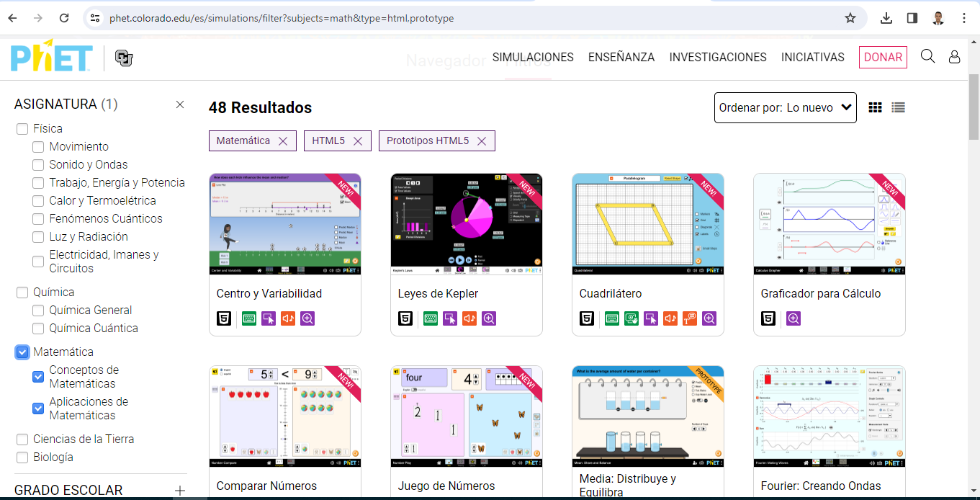Open INICIATIVAS menu
Viewport: 980px width, 500px height.
click(813, 57)
